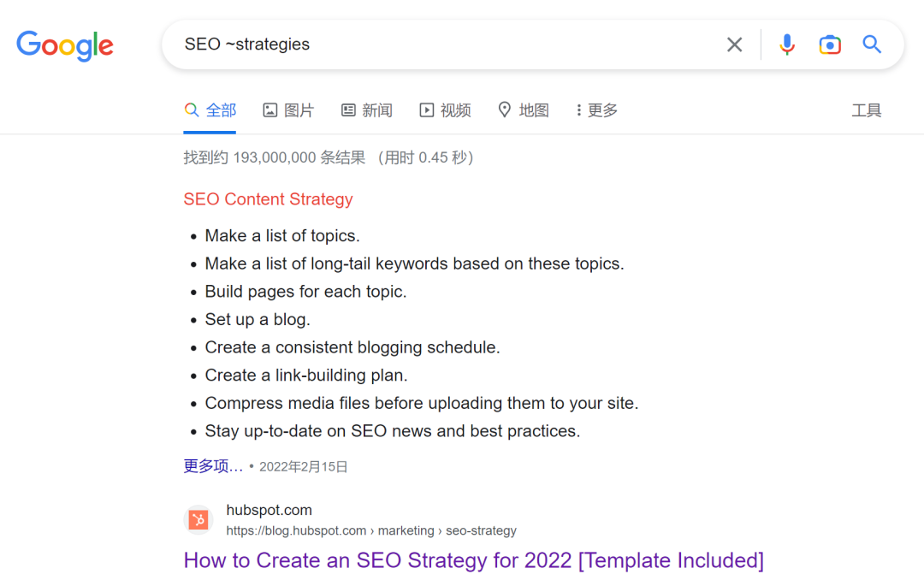Click the HubSpot favicon icon
The image size is (924, 580).
(198, 520)
